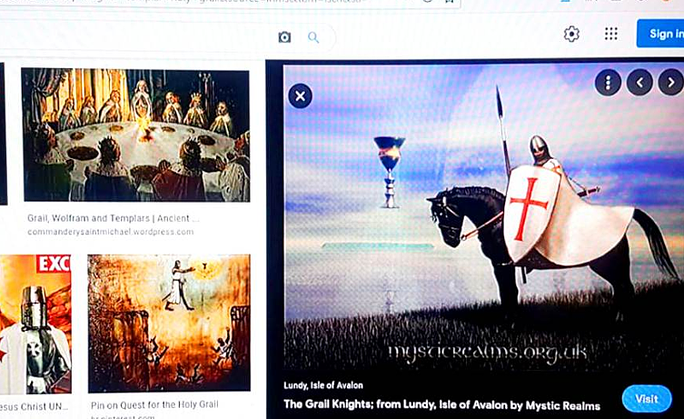Click the Grail knight preview image
This screenshot has width=684, height=419.
click(x=483, y=218)
